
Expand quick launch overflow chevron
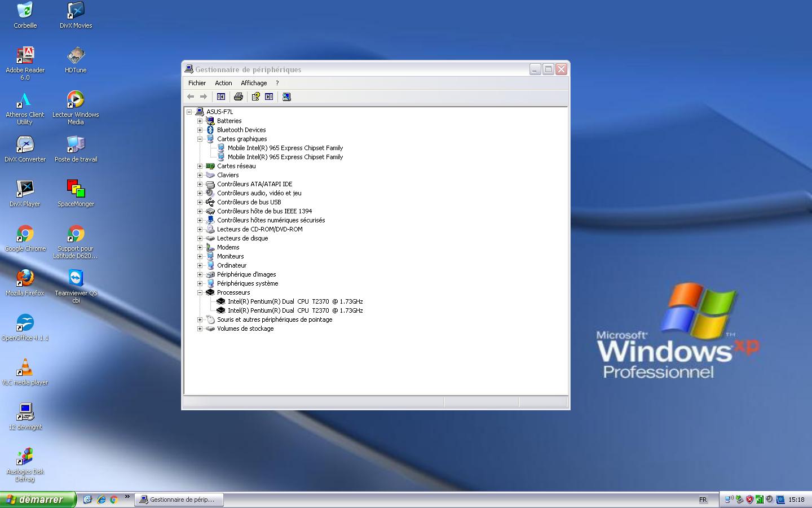[x=127, y=497]
